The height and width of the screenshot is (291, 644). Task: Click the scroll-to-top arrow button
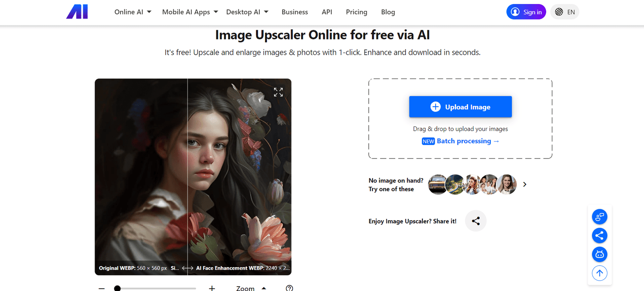[x=599, y=273]
